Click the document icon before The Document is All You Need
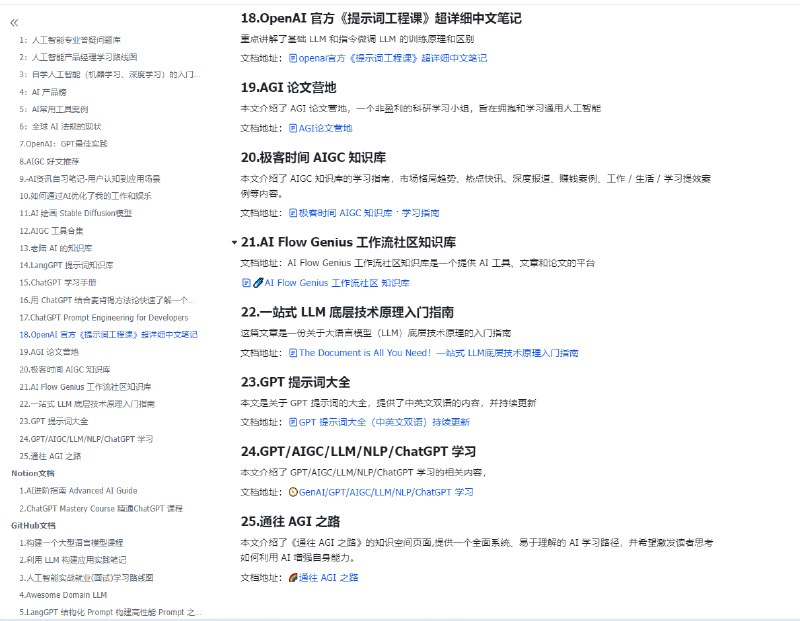Screen dimensions: 800x621 293,353
